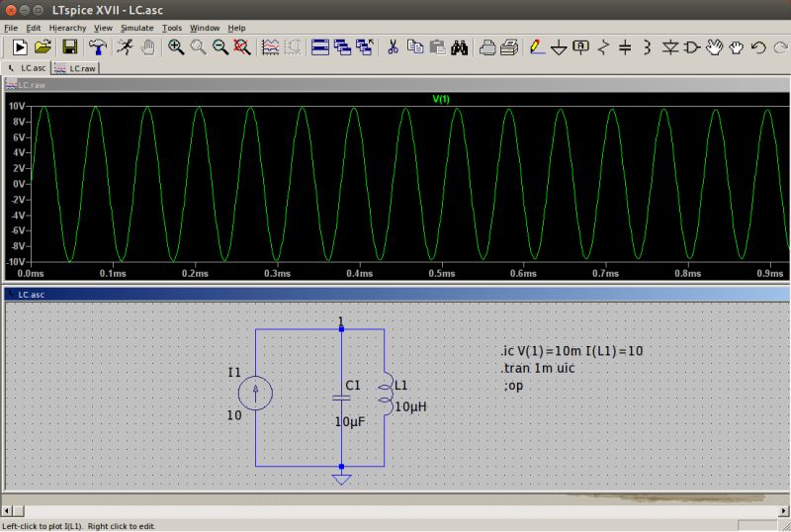Click the Print Setup icon

[487, 47]
